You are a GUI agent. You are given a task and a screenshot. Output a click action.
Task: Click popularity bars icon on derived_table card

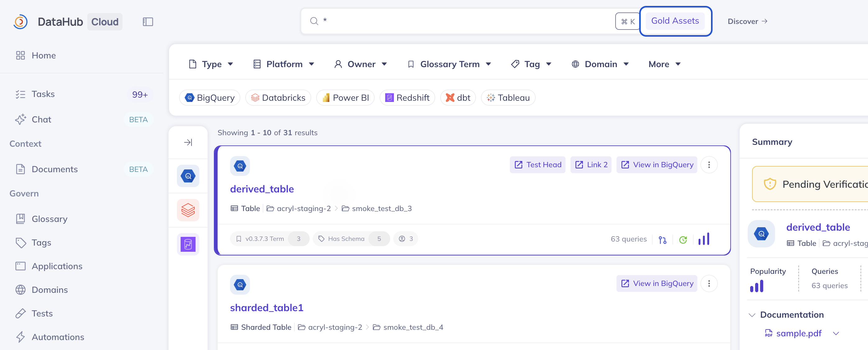704,239
